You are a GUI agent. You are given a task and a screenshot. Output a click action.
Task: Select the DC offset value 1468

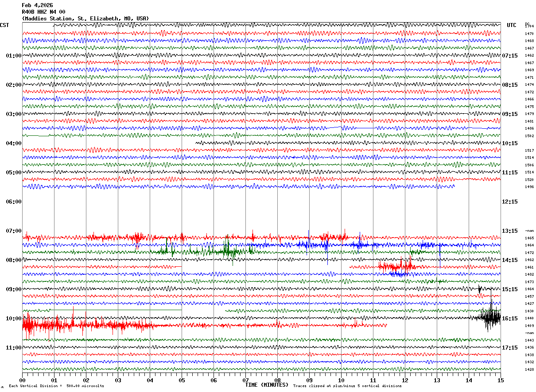pos(529,41)
